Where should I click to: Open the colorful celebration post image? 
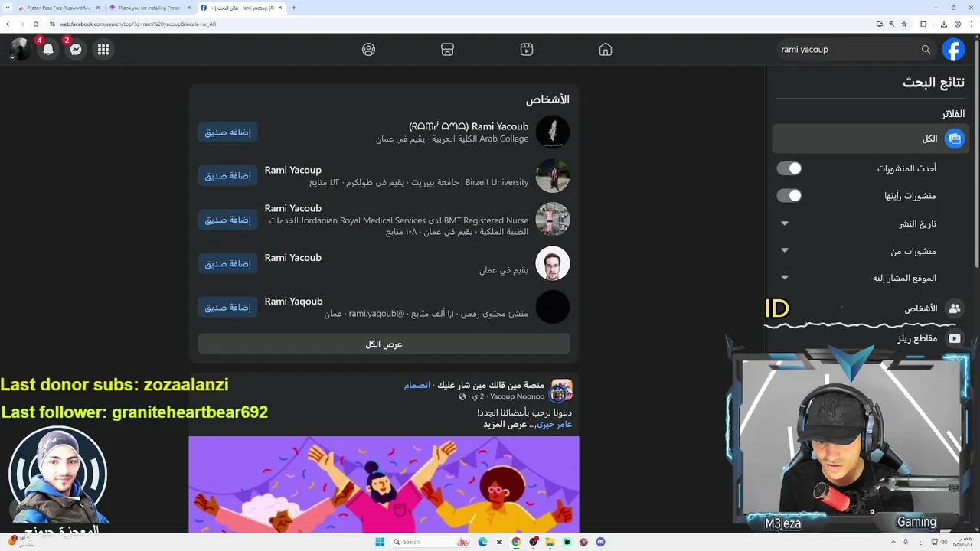coord(384,484)
